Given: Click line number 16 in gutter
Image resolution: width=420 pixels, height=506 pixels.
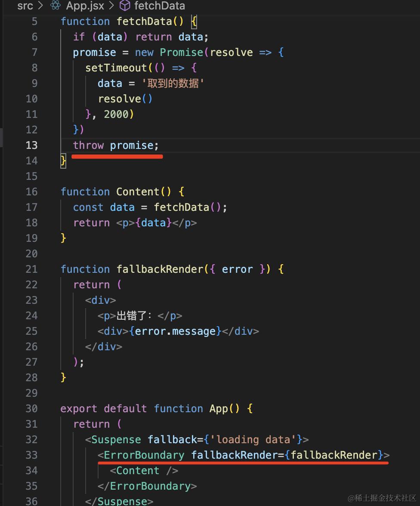Looking at the screenshot, I should point(31,192).
